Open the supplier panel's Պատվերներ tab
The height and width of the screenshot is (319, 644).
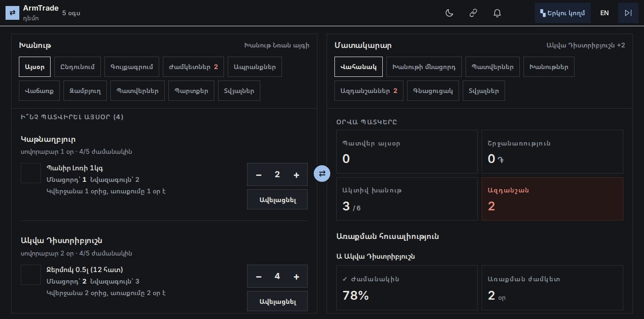point(493,67)
